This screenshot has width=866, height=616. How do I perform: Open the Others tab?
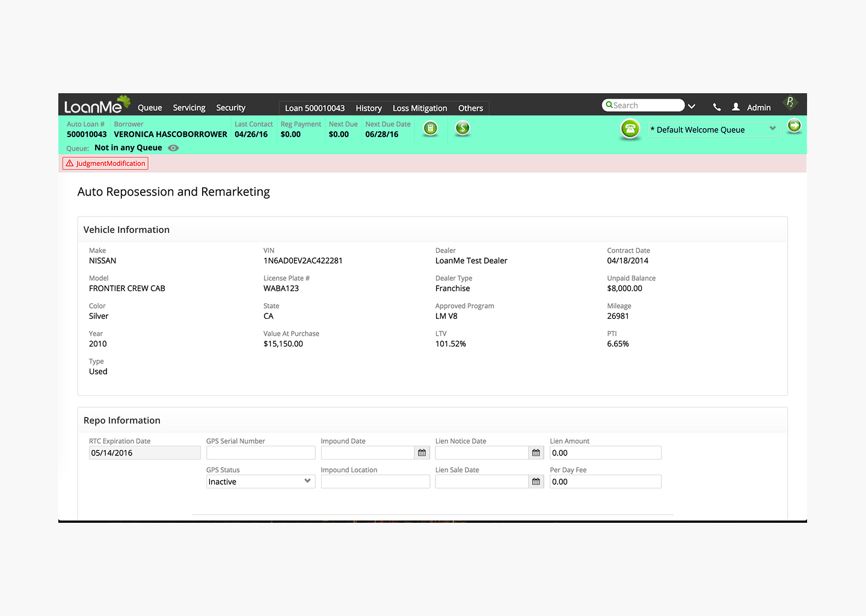471,108
